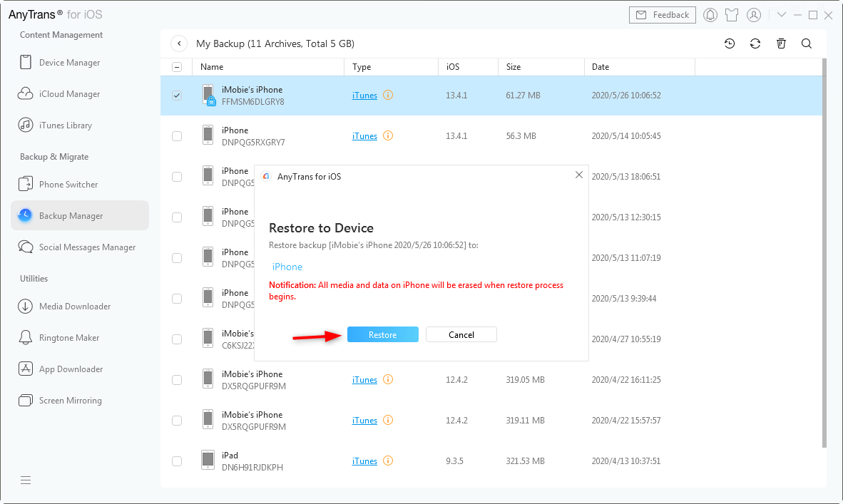Screen dimensions: 843x504
Task: Delete selected backups with the trash icon
Action: 781,43
